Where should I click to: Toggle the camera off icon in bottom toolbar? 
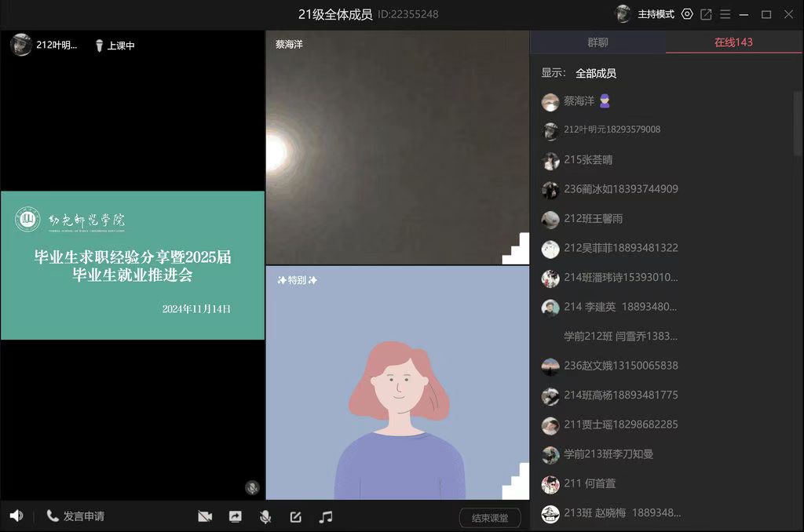pos(205,516)
